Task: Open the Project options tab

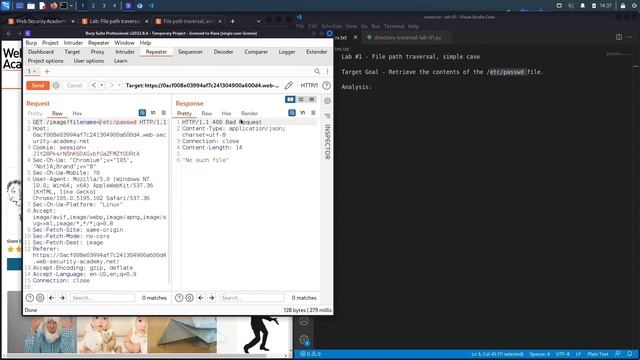Action: 45,61
